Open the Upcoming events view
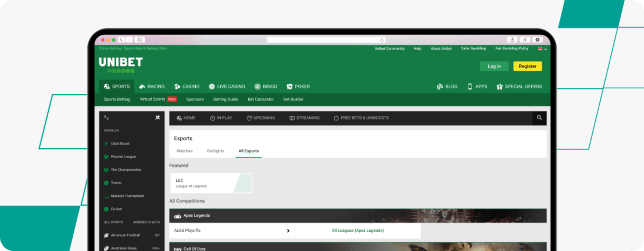Image resolution: width=644 pixels, height=251 pixels. 261,118
